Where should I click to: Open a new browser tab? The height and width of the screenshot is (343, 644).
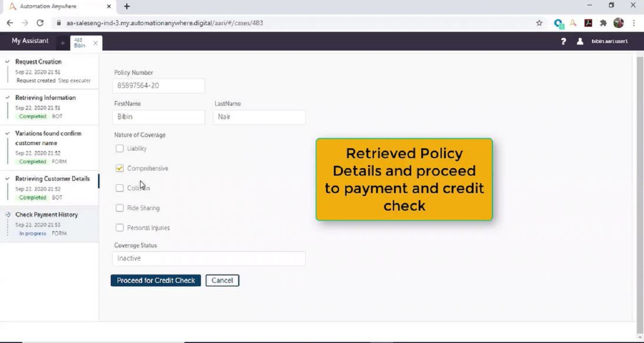click(127, 7)
